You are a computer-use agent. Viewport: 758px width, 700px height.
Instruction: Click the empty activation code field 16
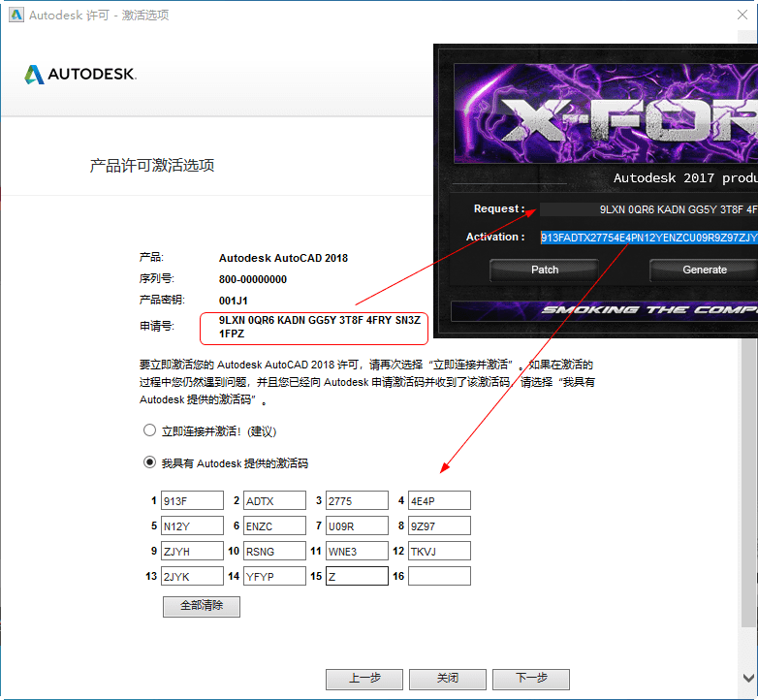point(439,576)
